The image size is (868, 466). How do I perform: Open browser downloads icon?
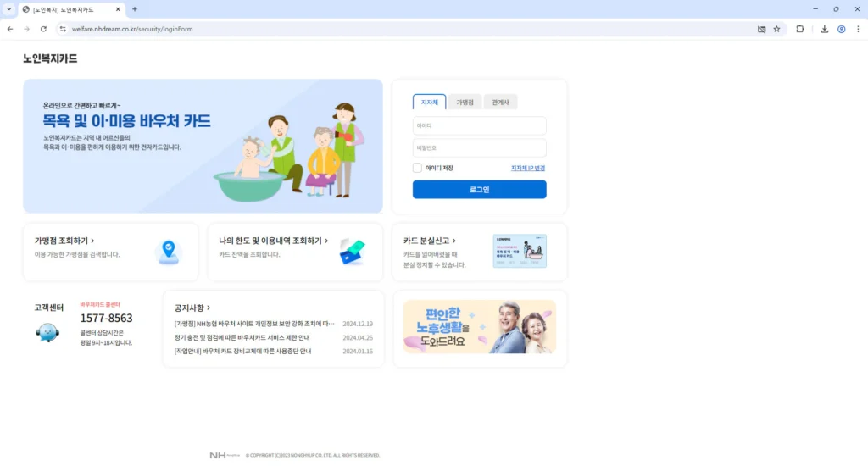824,29
